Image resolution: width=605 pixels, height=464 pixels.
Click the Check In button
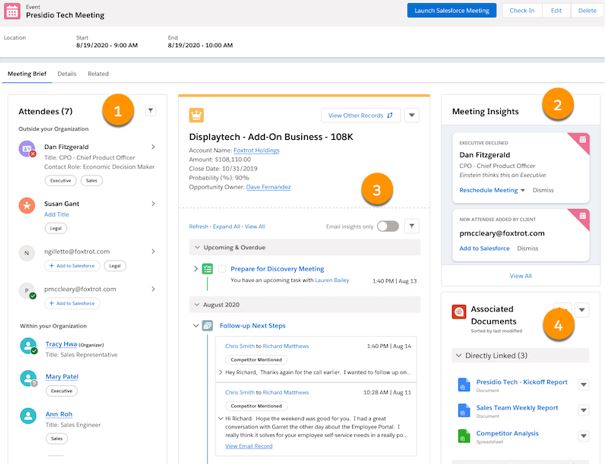[522, 10]
